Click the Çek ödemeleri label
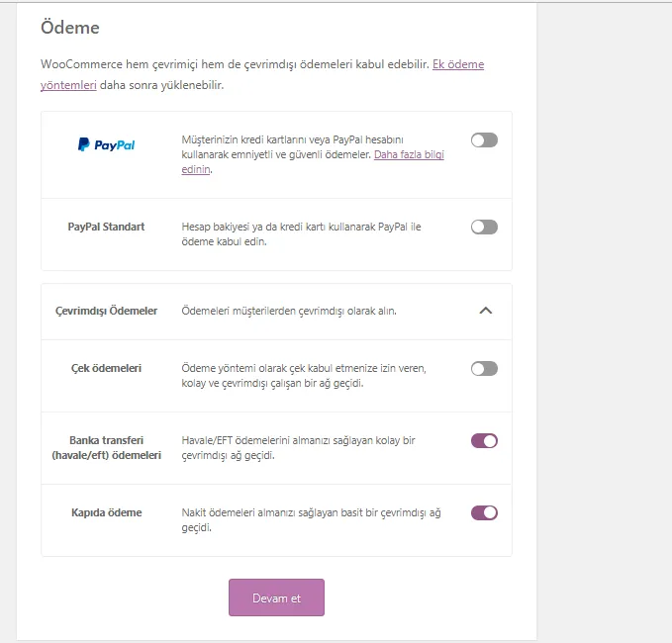The width and height of the screenshot is (672, 643). tap(106, 368)
